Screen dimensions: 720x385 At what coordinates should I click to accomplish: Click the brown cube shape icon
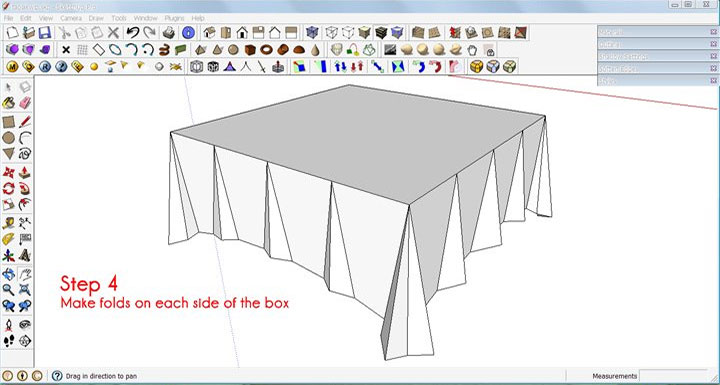pos(250,50)
